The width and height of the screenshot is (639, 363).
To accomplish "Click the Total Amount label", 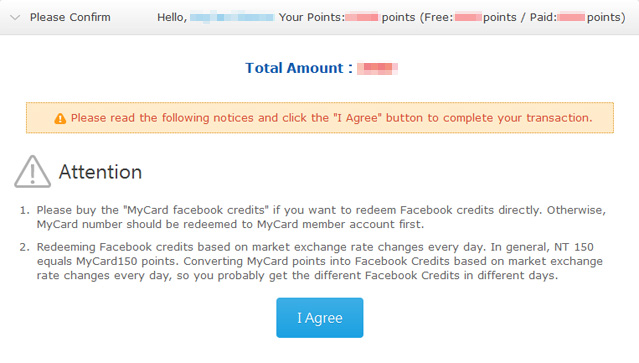I will (299, 68).
